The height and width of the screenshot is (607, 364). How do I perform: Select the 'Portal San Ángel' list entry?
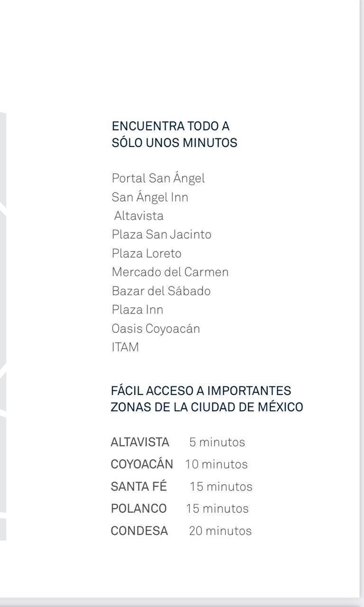[x=158, y=178]
